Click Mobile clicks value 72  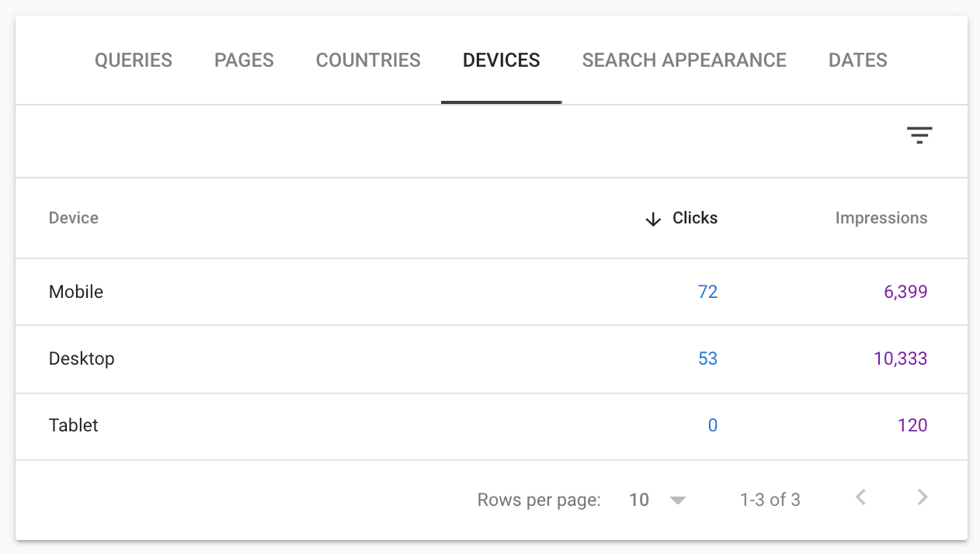707,292
